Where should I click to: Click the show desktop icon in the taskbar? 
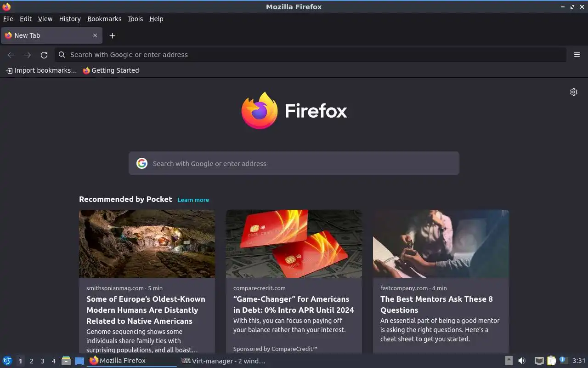[79, 361]
